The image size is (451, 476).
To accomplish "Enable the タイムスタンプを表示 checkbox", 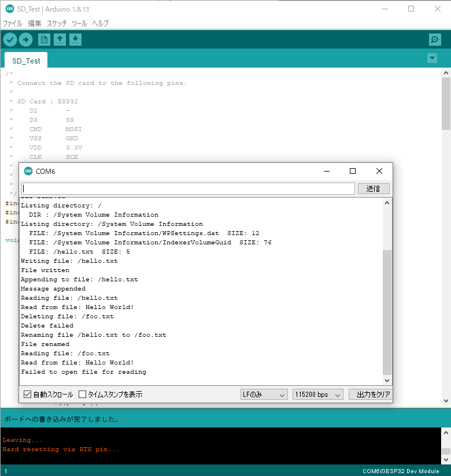I will point(82,395).
